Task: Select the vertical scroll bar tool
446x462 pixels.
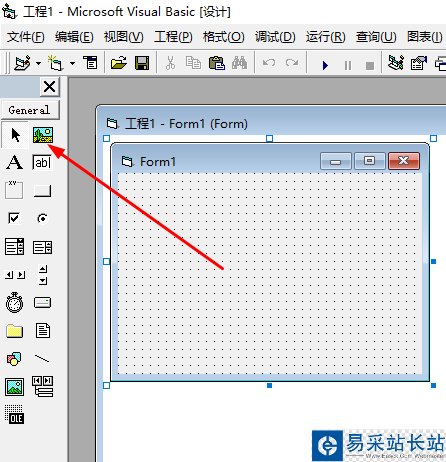Action: coord(43,275)
